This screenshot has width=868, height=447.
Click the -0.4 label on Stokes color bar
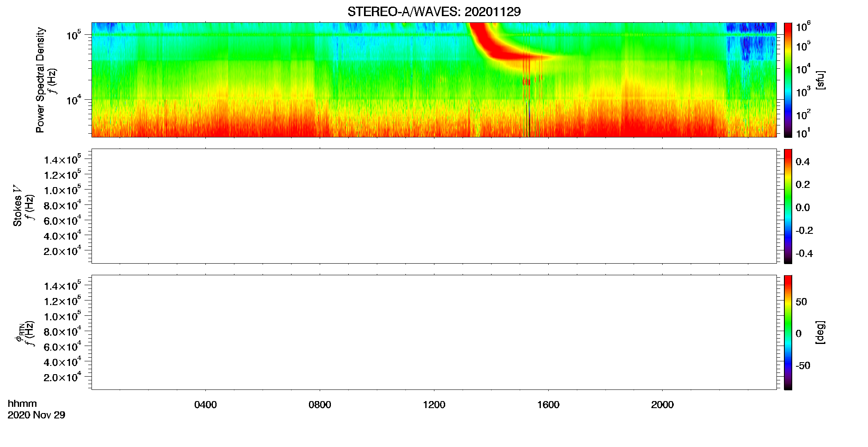point(804,254)
